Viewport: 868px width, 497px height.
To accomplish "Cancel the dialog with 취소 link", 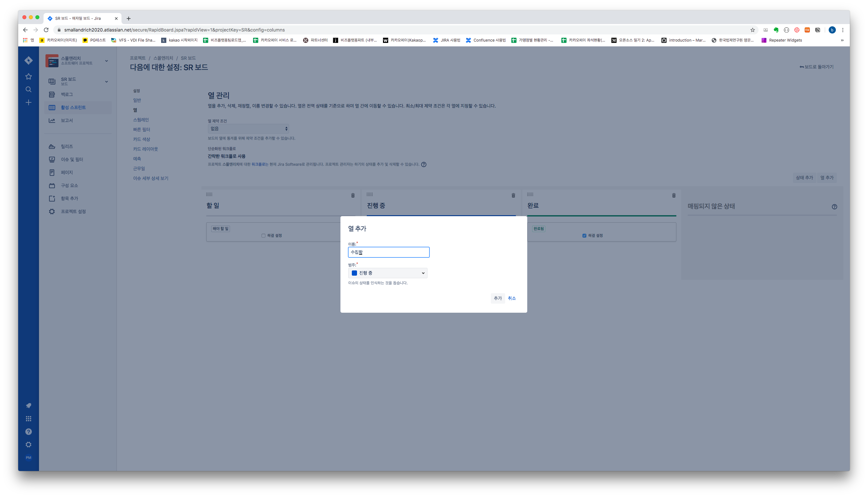I will (x=512, y=298).
